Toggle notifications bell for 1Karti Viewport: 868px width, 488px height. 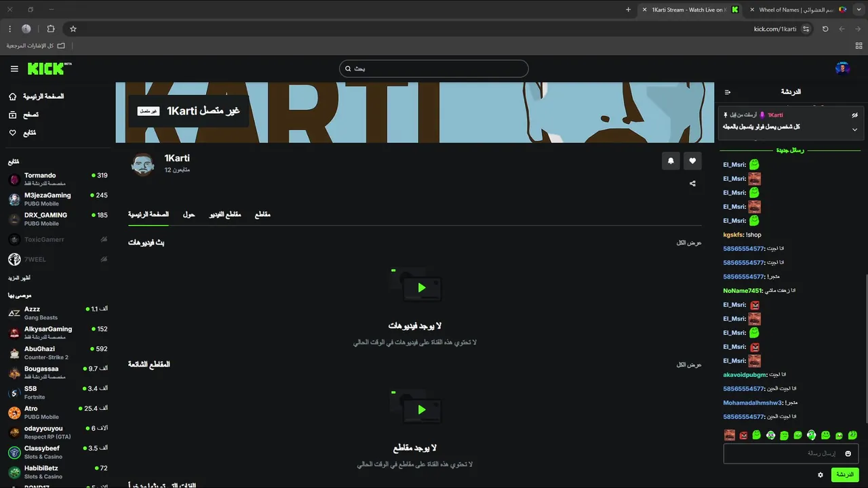click(671, 161)
